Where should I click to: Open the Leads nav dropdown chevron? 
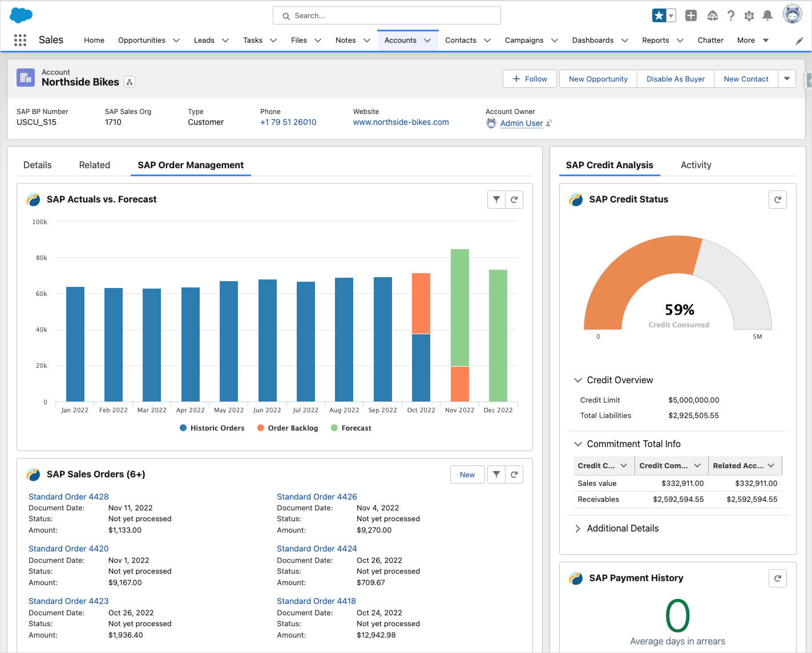pos(225,40)
